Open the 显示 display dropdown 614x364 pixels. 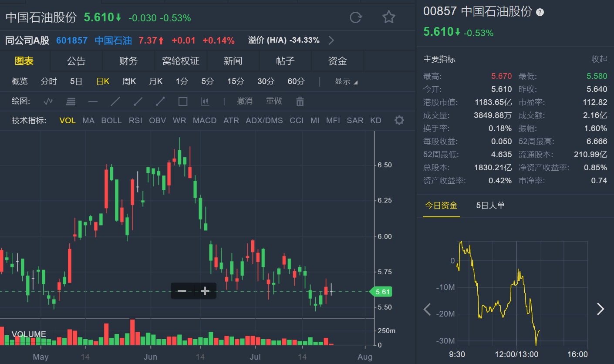coord(346,81)
